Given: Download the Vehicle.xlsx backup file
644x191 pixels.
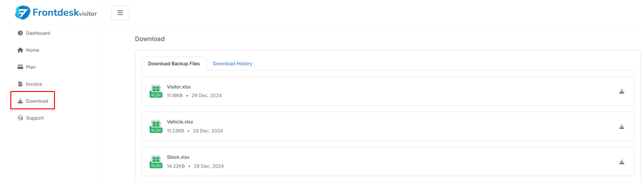Looking at the screenshot, I should click(621, 127).
